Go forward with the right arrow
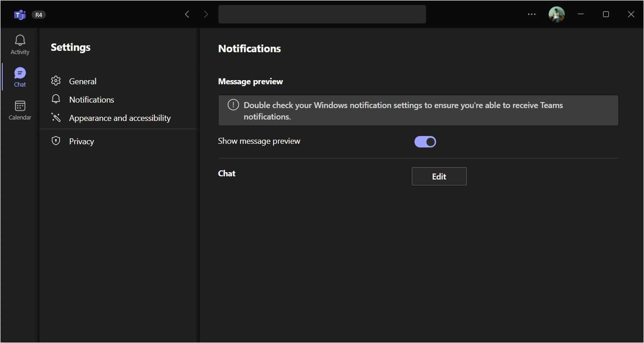Screen dimensions: 644x343 pyautogui.click(x=206, y=14)
